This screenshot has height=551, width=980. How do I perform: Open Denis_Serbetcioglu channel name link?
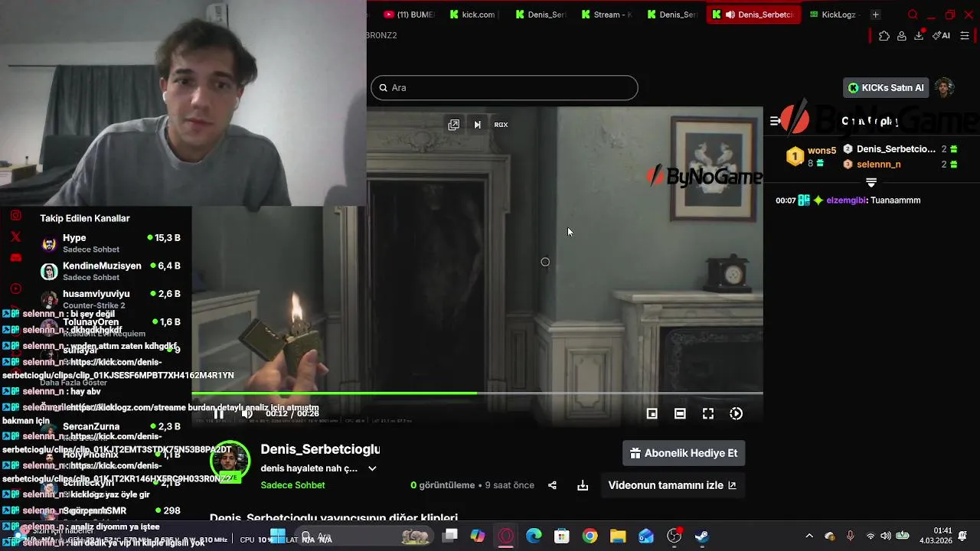pyautogui.click(x=320, y=449)
